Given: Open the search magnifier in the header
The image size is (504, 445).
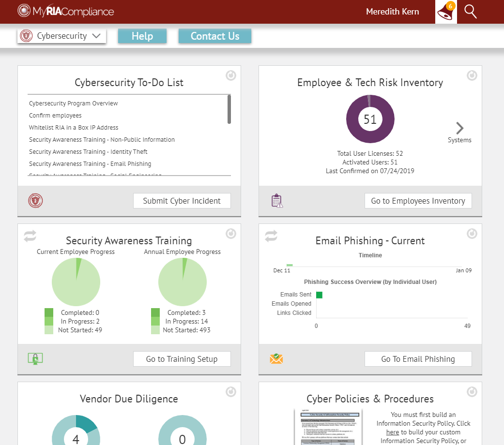Looking at the screenshot, I should click(x=470, y=11).
